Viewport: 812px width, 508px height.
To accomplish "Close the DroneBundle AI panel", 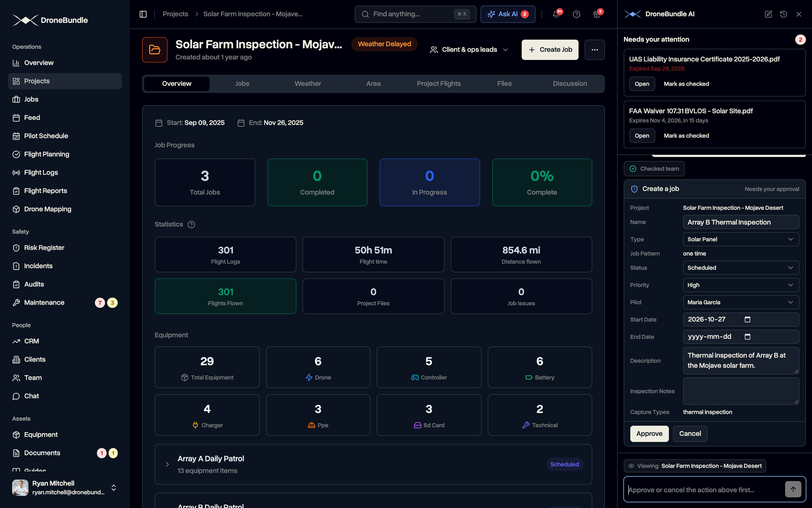I will click(x=799, y=14).
